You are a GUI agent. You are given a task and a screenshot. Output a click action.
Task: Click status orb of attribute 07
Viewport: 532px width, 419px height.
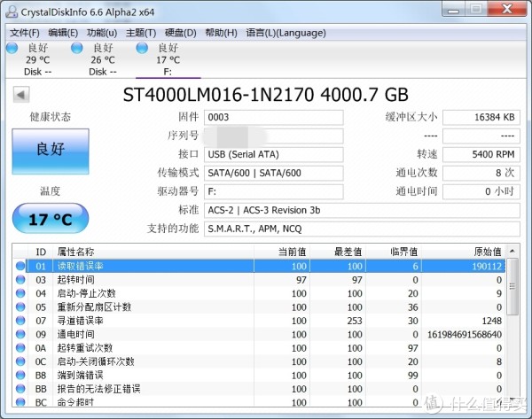[20, 321]
